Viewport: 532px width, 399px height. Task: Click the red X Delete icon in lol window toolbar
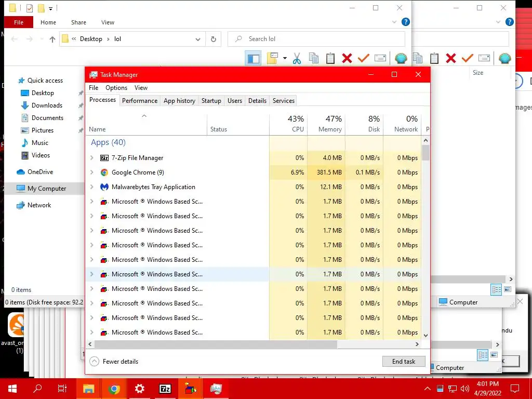click(x=347, y=58)
